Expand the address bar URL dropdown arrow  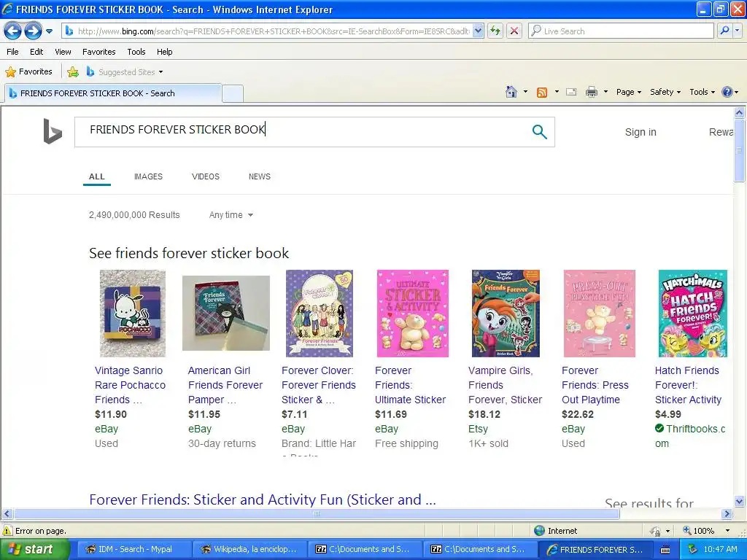tap(479, 31)
